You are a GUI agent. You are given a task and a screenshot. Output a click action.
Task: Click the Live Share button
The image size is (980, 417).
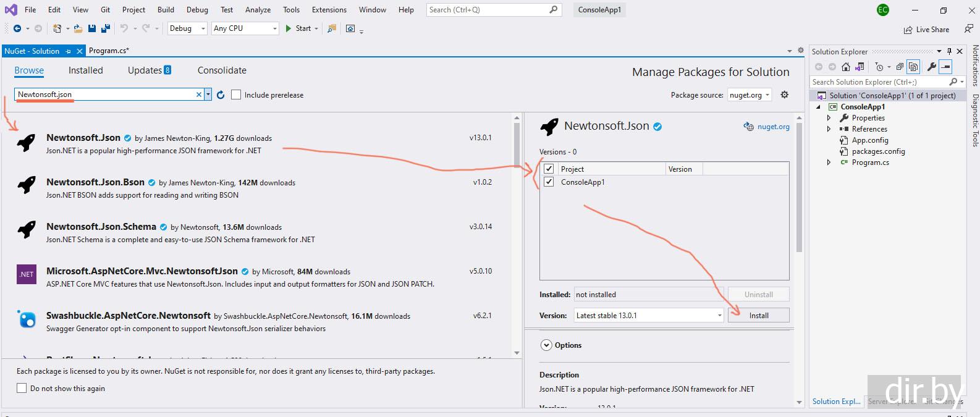point(926,29)
